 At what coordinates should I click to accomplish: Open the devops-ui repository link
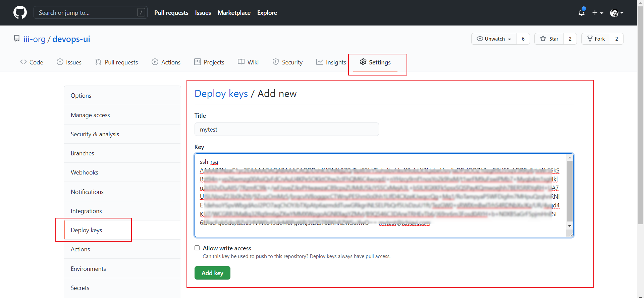[x=71, y=39]
